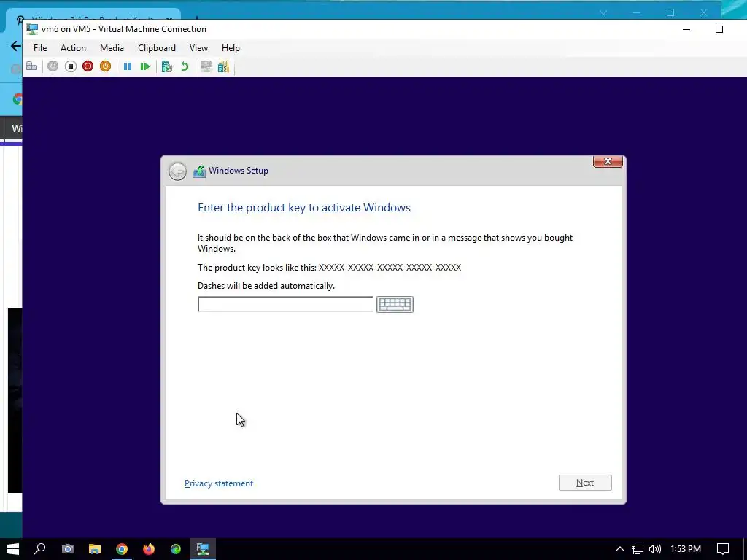Image resolution: width=747 pixels, height=560 pixels.
Task: Pause the virtual machine
Action: click(128, 66)
